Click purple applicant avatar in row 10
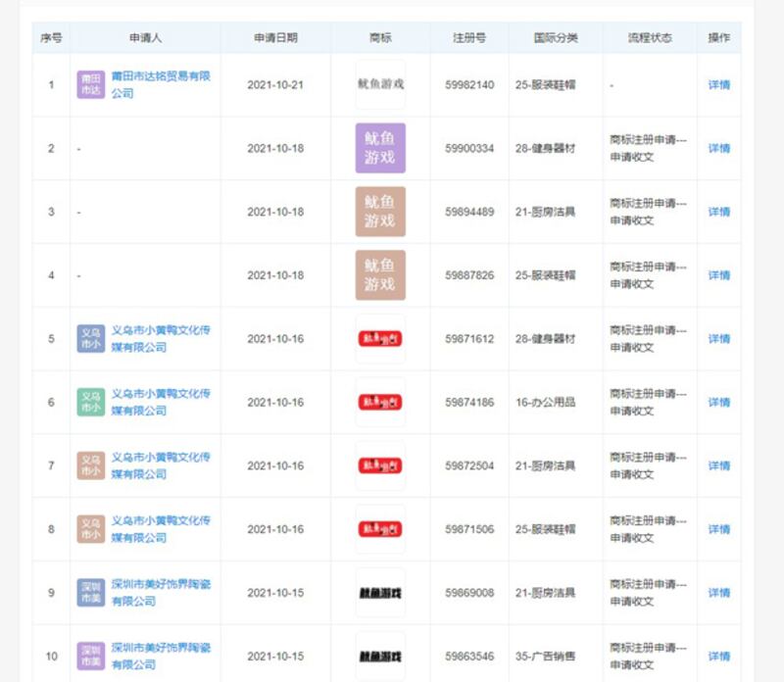This screenshot has height=682, width=784. pos(90,656)
